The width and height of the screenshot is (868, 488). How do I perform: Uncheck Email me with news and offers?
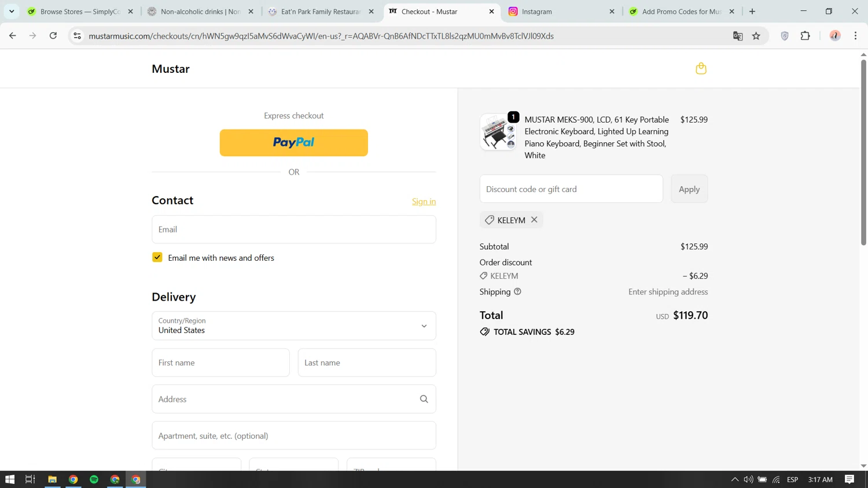[157, 257]
